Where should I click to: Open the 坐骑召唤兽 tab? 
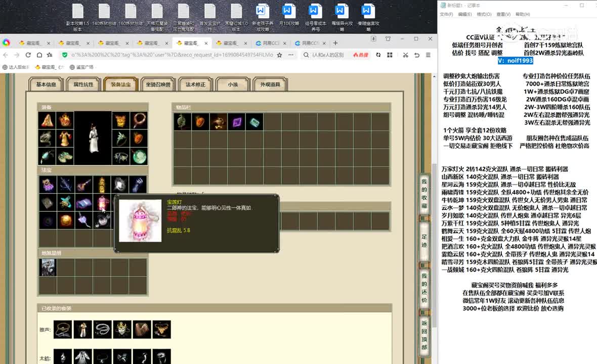[158, 84]
